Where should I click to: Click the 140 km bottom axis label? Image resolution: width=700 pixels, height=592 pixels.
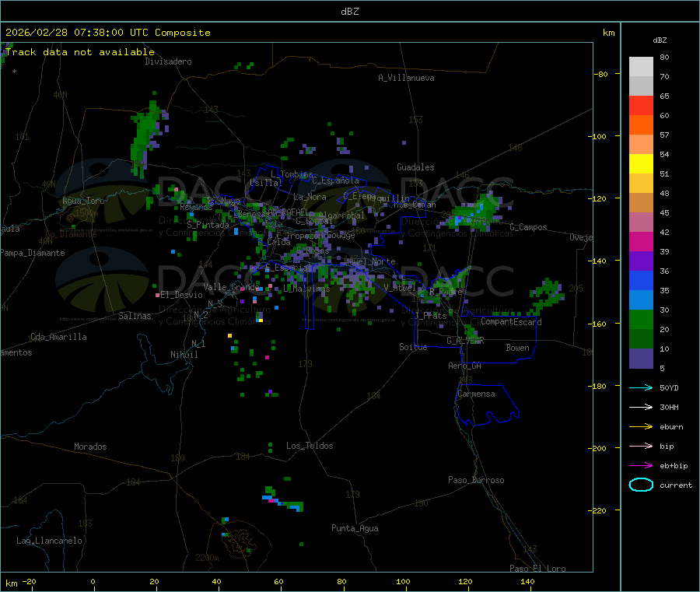tap(527, 581)
